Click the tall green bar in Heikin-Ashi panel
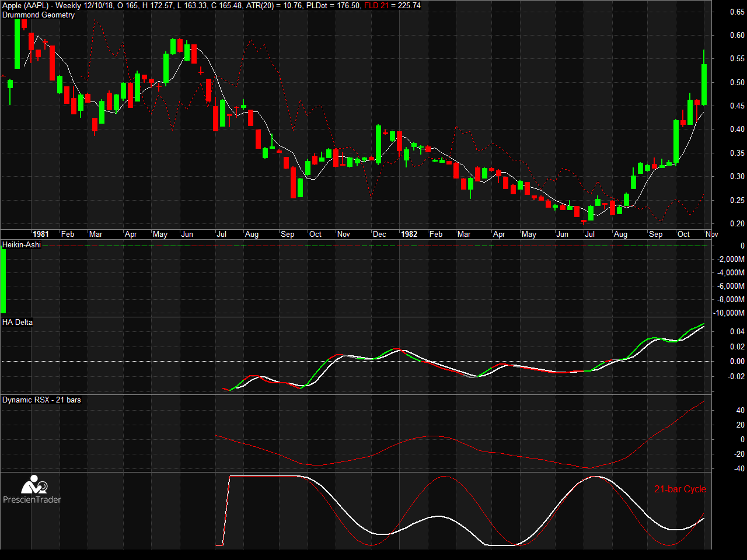This screenshot has height=560, width=747. 3,281
